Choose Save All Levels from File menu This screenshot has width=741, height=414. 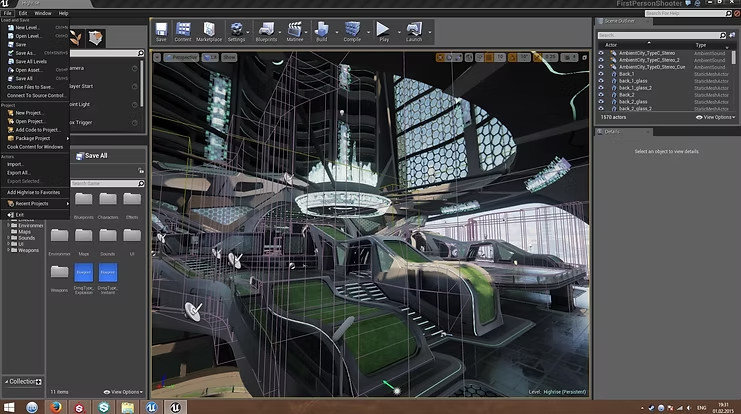(31, 61)
